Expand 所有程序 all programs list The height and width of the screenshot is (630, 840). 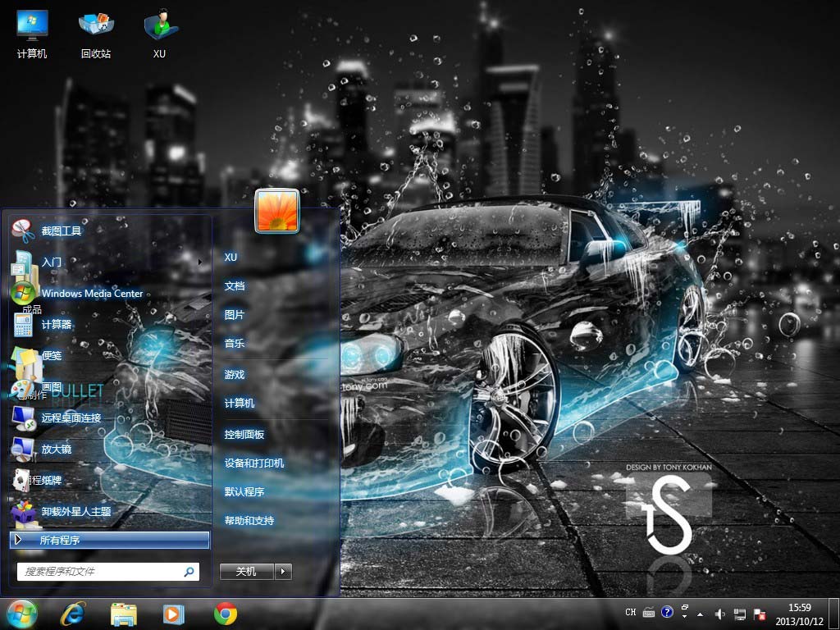(110, 541)
